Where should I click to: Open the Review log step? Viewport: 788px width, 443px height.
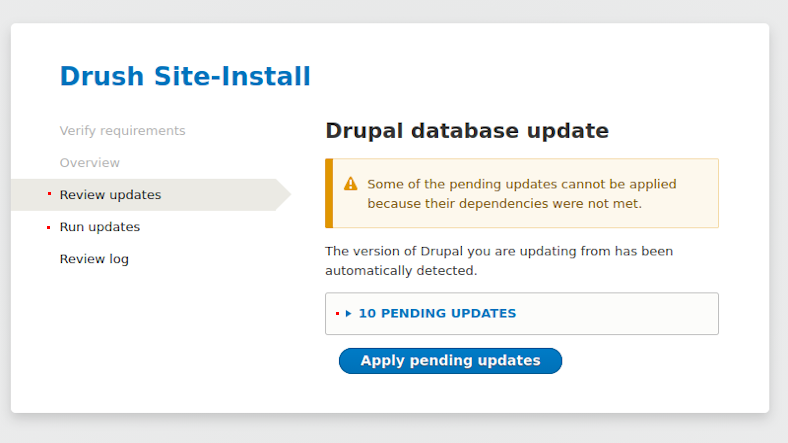point(94,259)
